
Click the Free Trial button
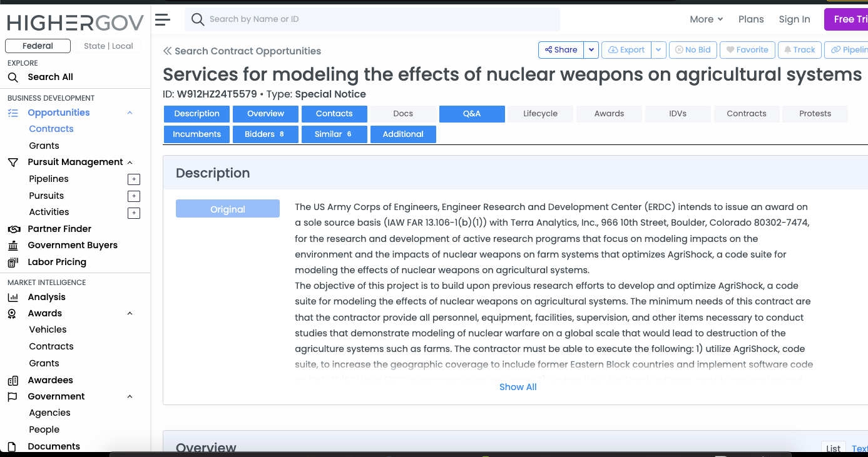846,19
